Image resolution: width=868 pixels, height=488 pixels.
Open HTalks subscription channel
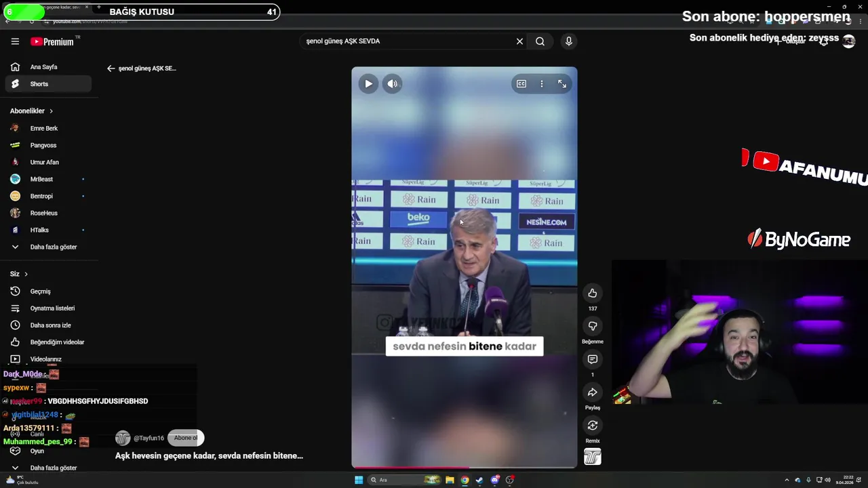(x=47, y=230)
